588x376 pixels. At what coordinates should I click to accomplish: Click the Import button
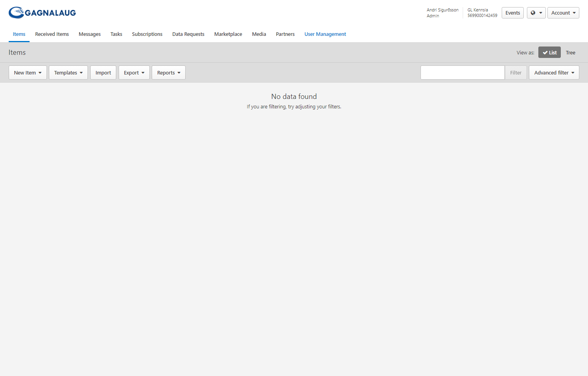(x=103, y=73)
